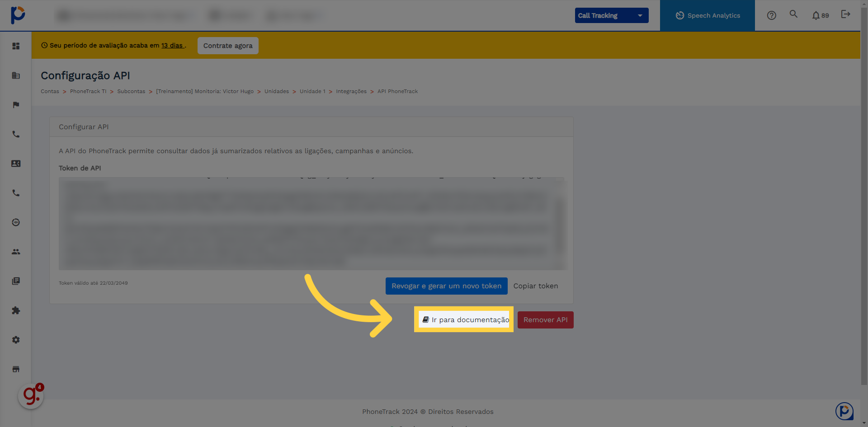This screenshot has width=868, height=427.
Task: Open the help question mark icon
Action: 772,15
